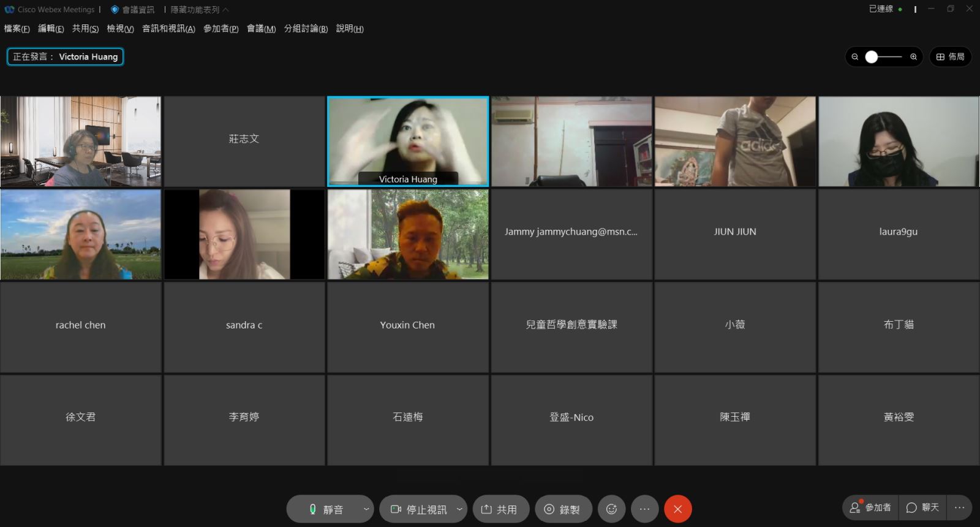Stop video with the 停止視訊 button
Screen dimensions: 980x527
click(x=418, y=509)
